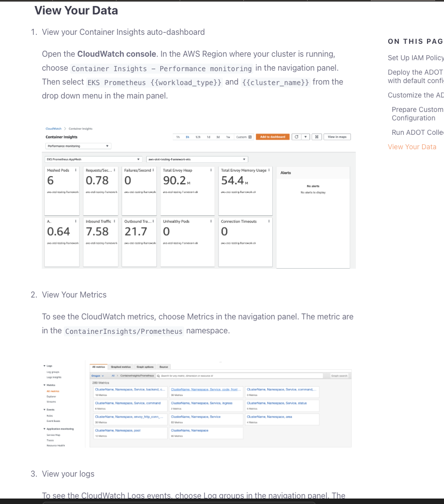Switch to the Source tab
This screenshot has width=444, height=504.
tap(164, 368)
